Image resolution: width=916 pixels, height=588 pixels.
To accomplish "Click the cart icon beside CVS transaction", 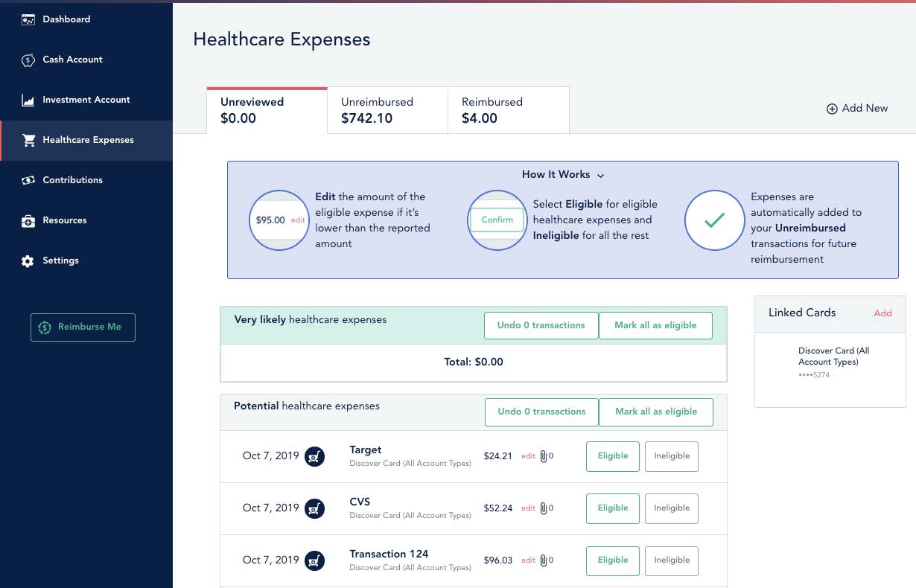I will pos(315,508).
